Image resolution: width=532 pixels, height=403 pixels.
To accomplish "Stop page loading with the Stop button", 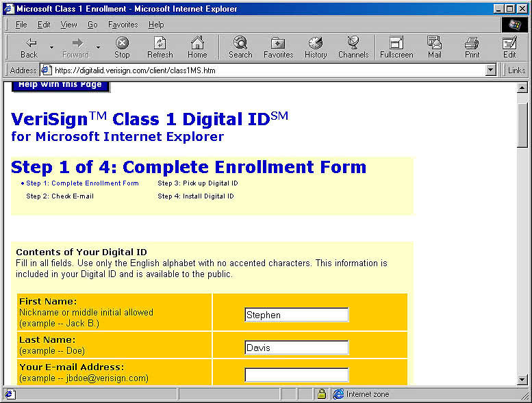I will click(x=122, y=47).
